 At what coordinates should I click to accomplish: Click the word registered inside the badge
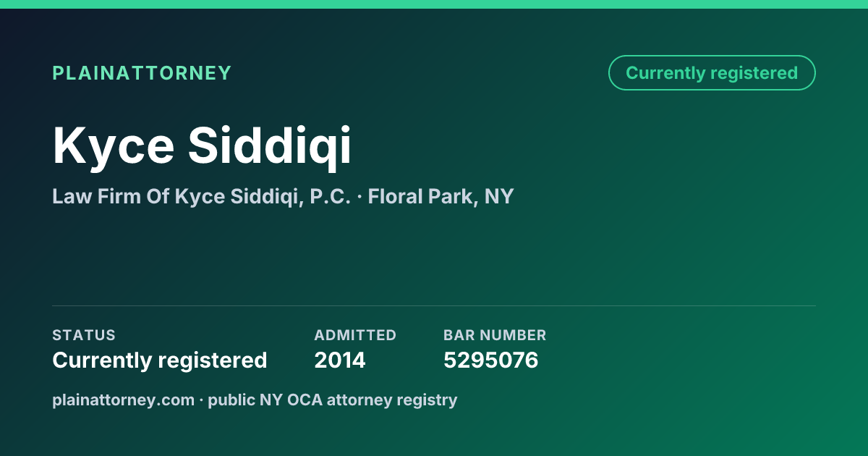[x=754, y=73]
